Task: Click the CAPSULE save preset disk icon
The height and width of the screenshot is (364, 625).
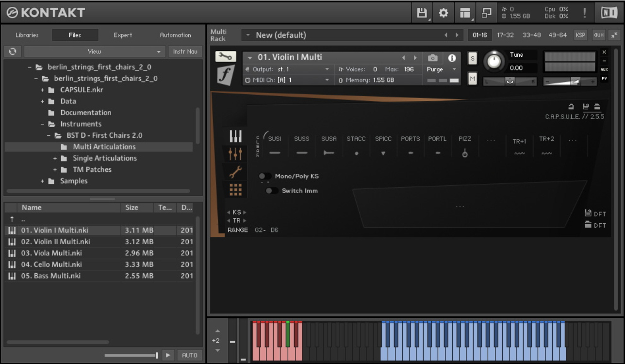Action: (586, 107)
